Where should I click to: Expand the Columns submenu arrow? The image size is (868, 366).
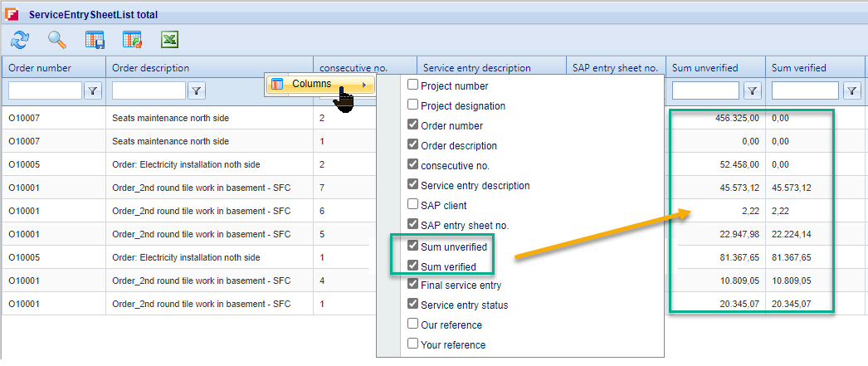coord(363,84)
